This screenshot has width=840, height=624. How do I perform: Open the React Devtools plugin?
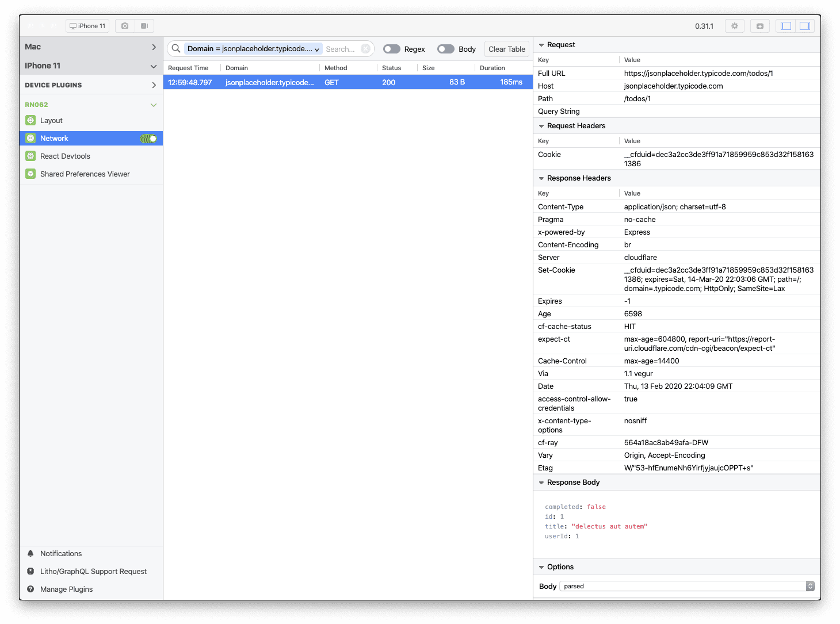pos(64,156)
